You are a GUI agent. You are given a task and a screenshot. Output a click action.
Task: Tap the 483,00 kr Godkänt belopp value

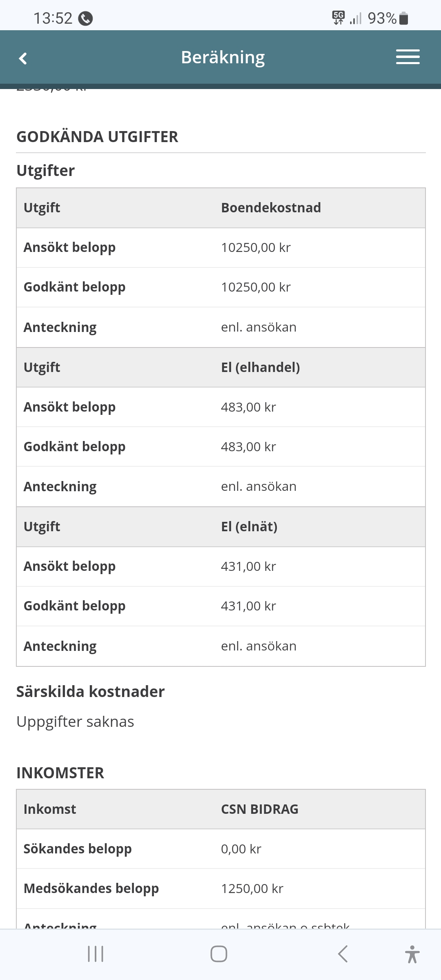click(248, 447)
